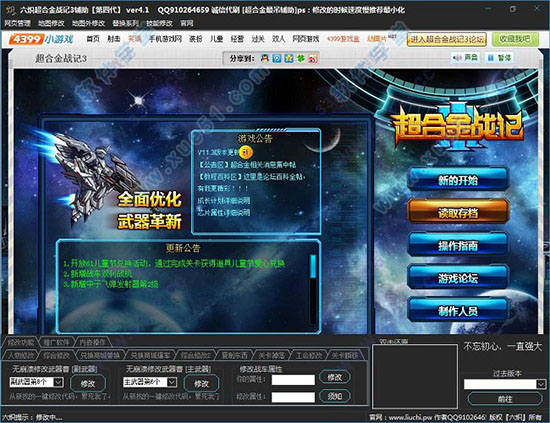Click the 芯片属性详细说明 line
The height and width of the screenshot is (423, 550).
click(x=224, y=213)
